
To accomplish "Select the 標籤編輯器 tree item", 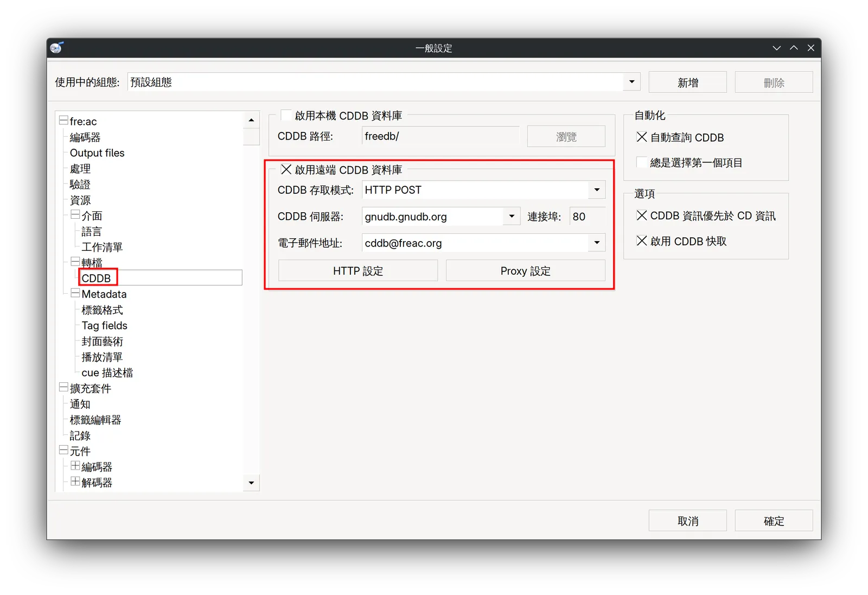I will 95,420.
